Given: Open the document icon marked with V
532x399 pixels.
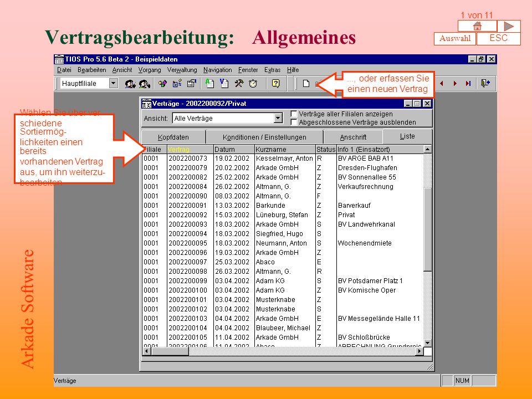Looking at the screenshot, I should point(224,84).
